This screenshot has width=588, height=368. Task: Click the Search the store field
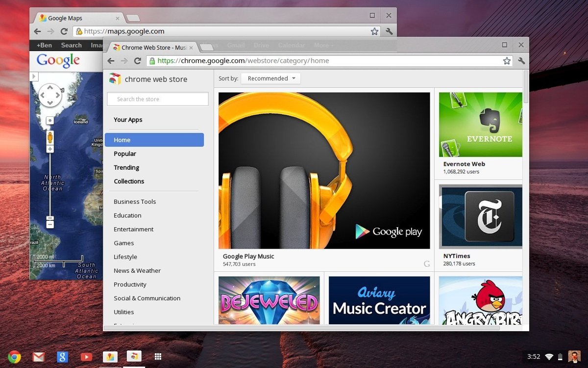(158, 99)
